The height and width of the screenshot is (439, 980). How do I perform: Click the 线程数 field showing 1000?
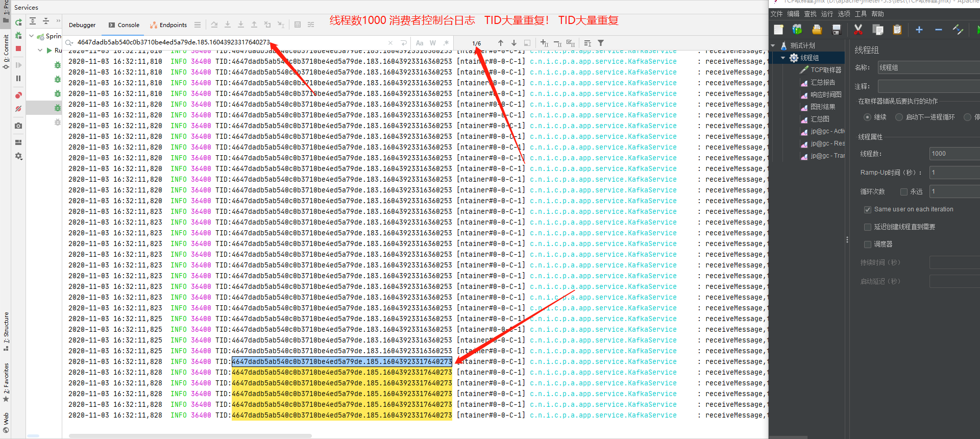pyautogui.click(x=954, y=154)
